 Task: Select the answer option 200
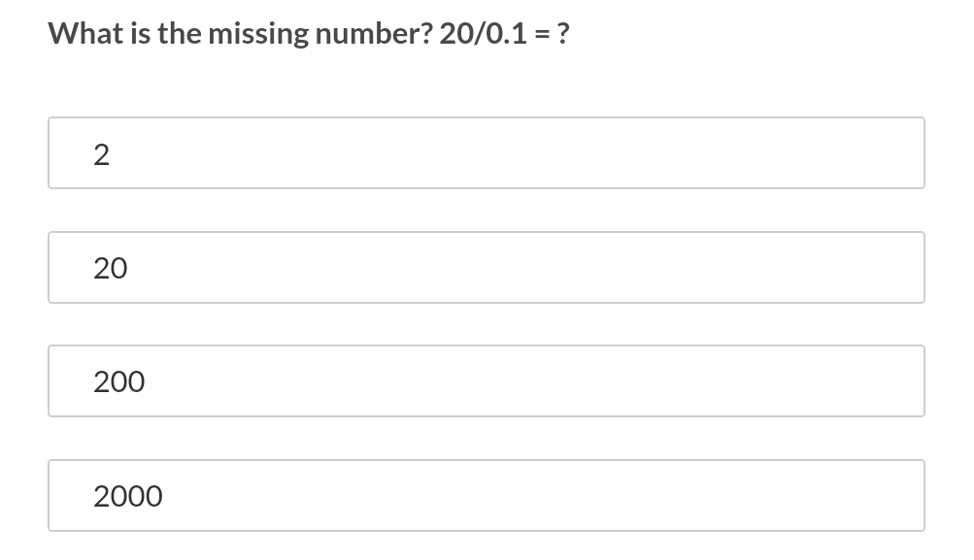tap(486, 381)
